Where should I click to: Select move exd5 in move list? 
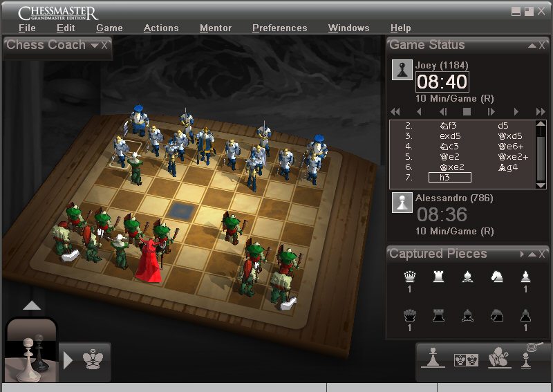(x=450, y=136)
